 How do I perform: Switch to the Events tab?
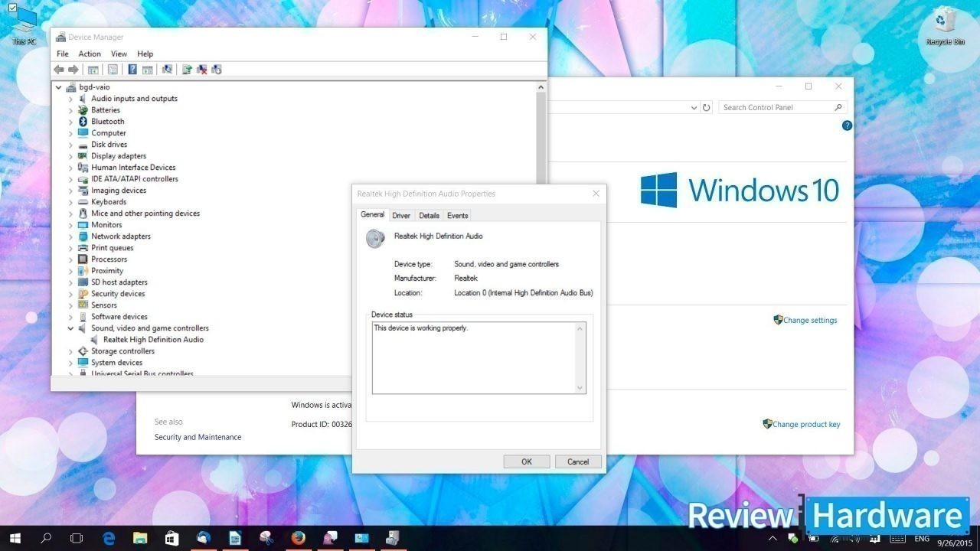(x=457, y=216)
